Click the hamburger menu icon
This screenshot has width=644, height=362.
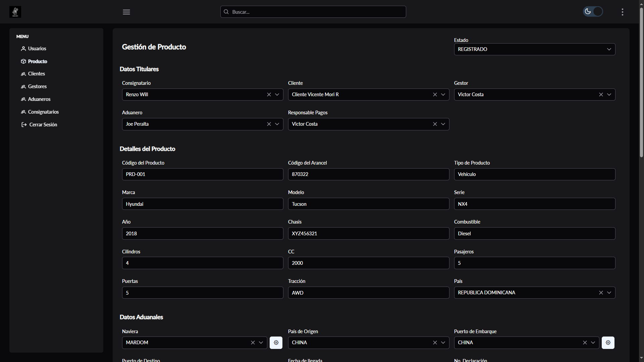(126, 12)
